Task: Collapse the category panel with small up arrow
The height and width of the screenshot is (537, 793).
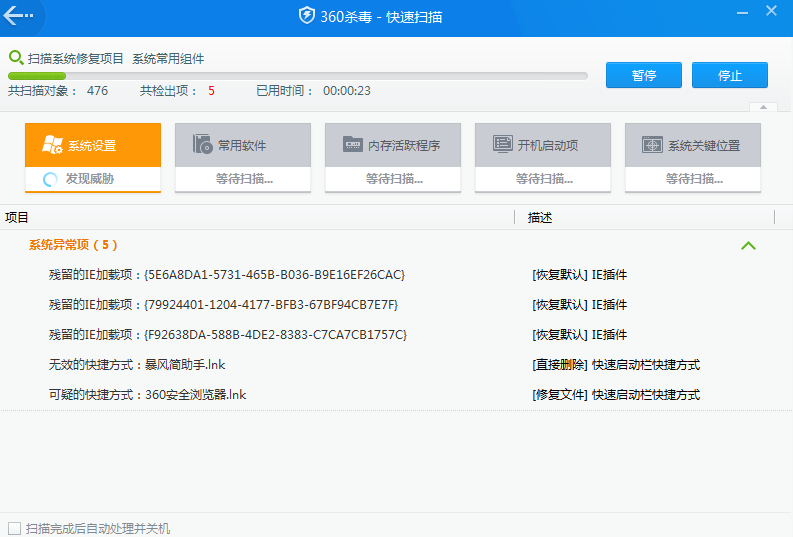Action: point(763,107)
